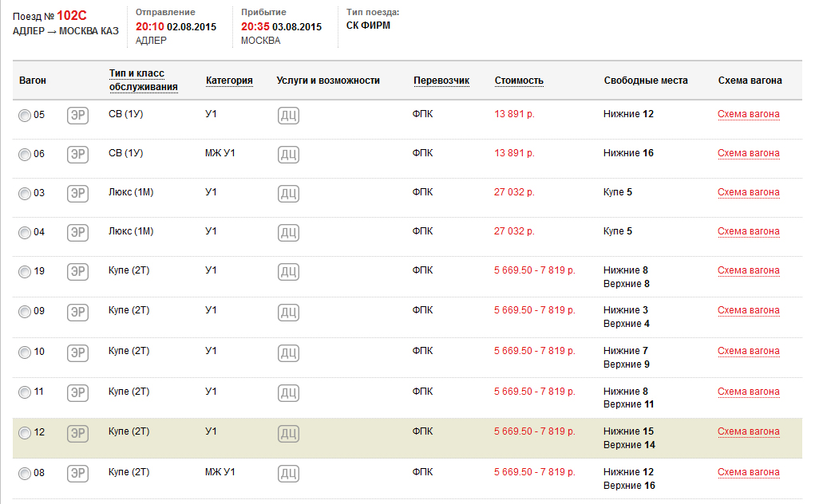Image resolution: width=819 pixels, height=504 pixels.
Task: Click the ДЦ service icon for wagon 08
Action: coord(288,474)
